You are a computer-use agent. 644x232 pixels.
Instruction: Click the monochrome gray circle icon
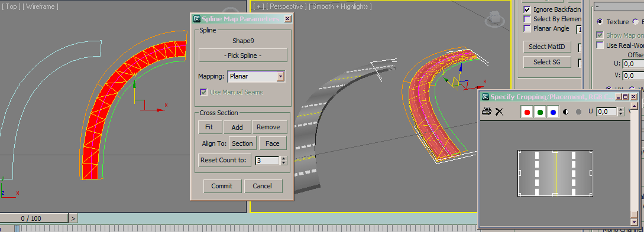pos(579,112)
